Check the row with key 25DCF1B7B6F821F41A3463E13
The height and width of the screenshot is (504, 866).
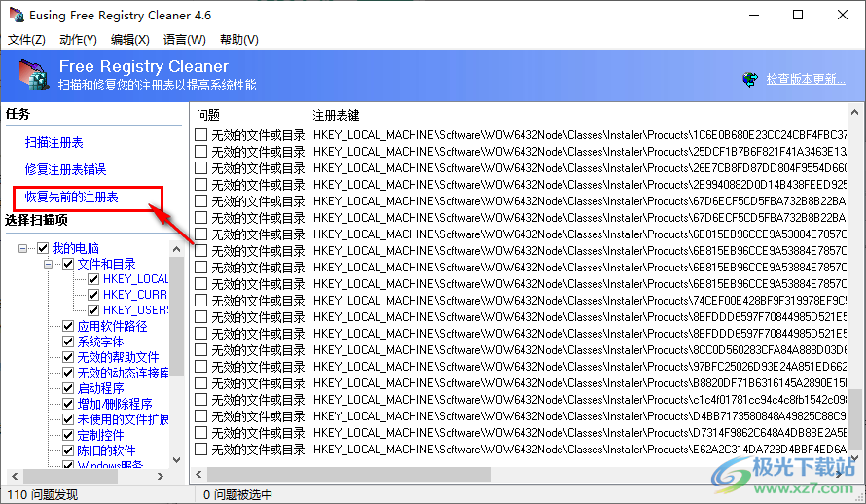[201, 151]
